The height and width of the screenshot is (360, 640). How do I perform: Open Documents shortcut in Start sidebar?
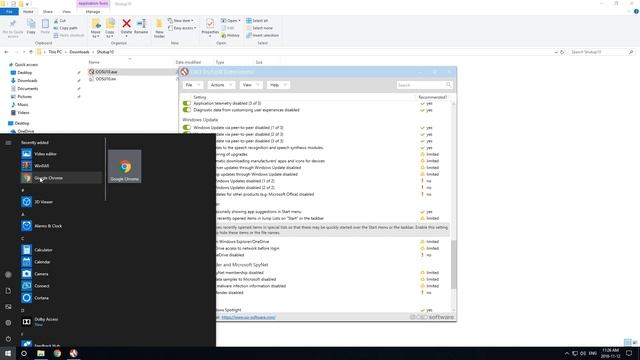tap(8, 291)
